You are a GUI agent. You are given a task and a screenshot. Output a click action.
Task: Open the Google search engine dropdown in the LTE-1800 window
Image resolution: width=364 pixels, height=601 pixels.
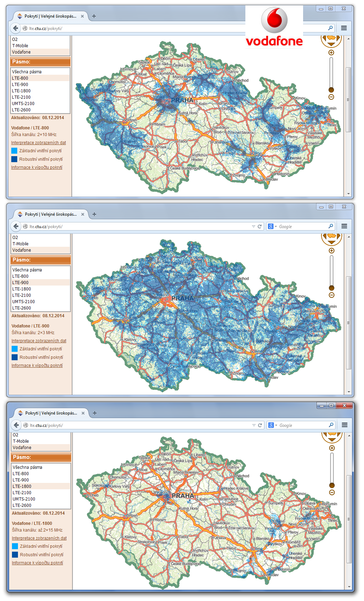coord(272,425)
